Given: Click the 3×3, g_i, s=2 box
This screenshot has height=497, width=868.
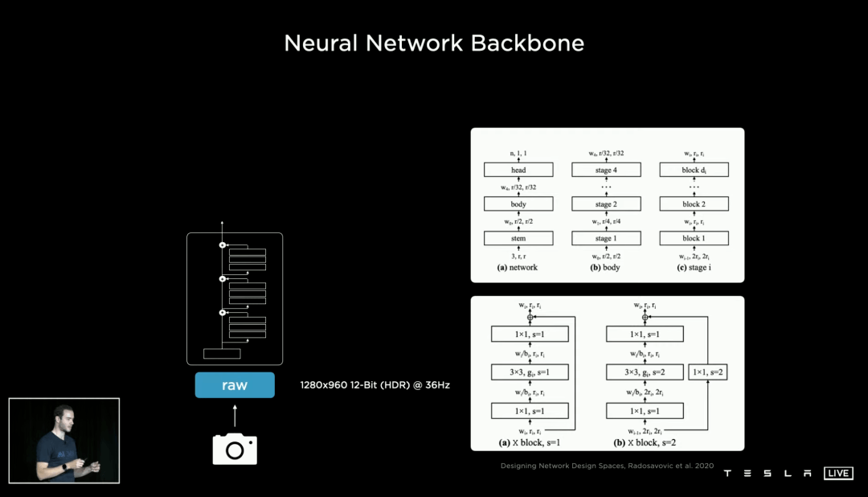Looking at the screenshot, I should [645, 372].
